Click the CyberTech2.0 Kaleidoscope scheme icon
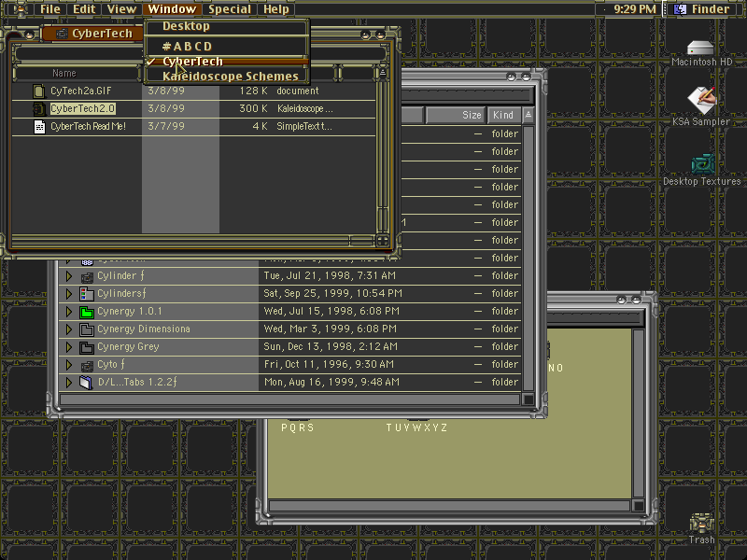The height and width of the screenshot is (560, 747). pyautogui.click(x=39, y=108)
